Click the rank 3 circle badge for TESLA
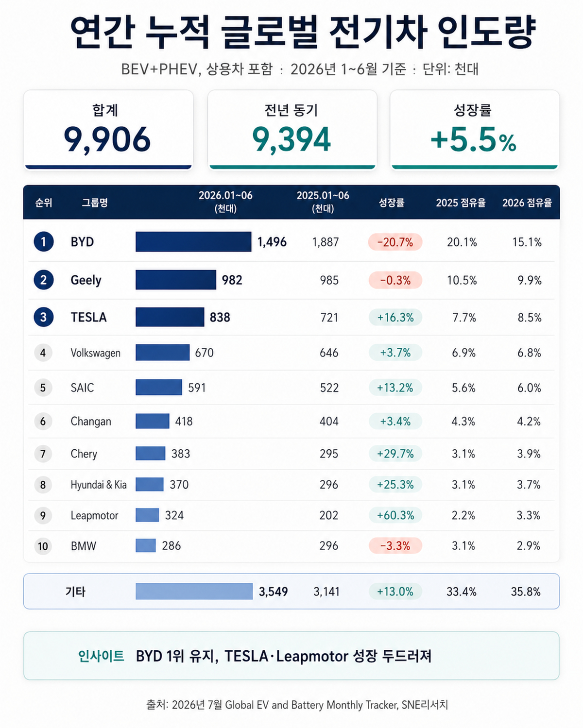This screenshot has width=583, height=728. (x=43, y=317)
